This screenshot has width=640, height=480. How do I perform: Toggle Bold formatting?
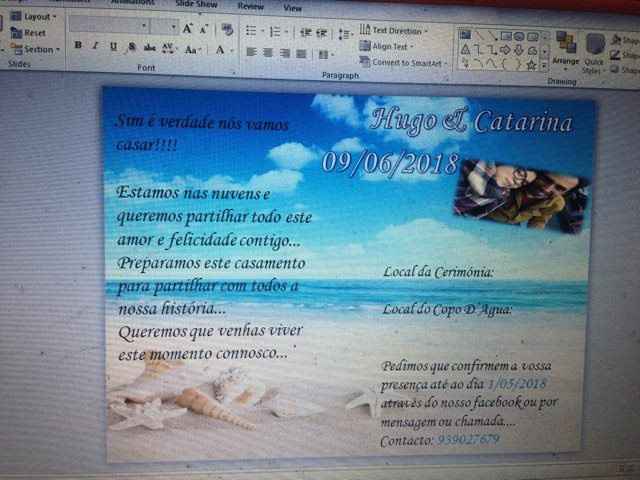click(x=78, y=44)
